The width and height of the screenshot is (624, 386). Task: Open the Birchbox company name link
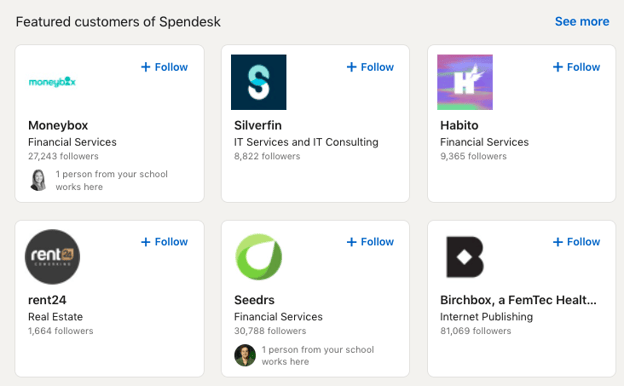(x=518, y=300)
